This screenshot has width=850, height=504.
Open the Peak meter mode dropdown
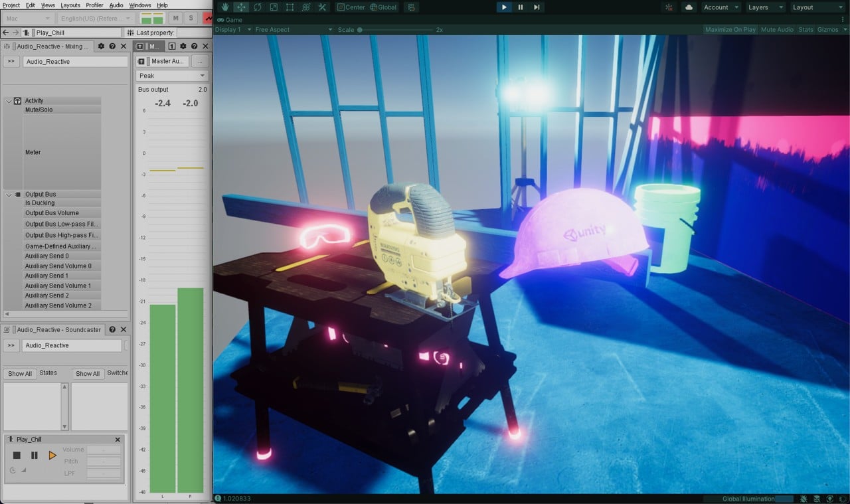(171, 76)
